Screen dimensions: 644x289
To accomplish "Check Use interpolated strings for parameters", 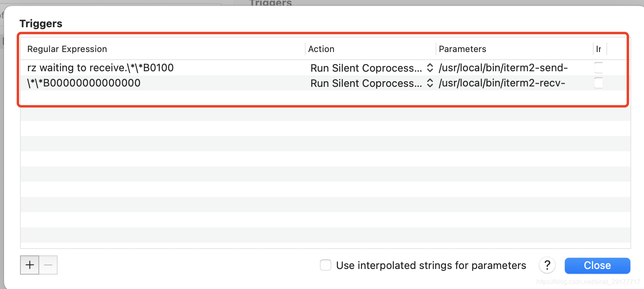I will pyautogui.click(x=325, y=265).
